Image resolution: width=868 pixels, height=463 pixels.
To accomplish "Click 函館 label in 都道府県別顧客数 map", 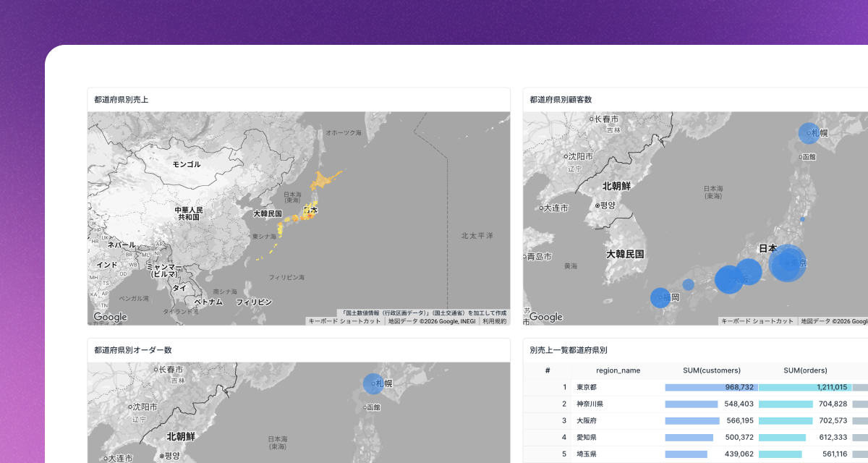I will coord(811,156).
